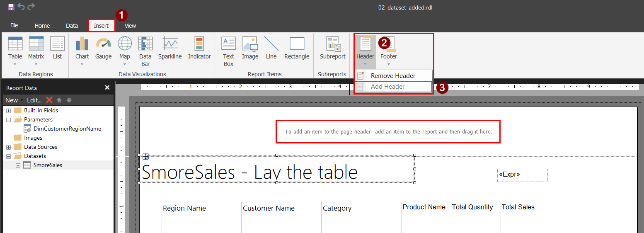
Task: Switch to the View tab
Action: 130,25
